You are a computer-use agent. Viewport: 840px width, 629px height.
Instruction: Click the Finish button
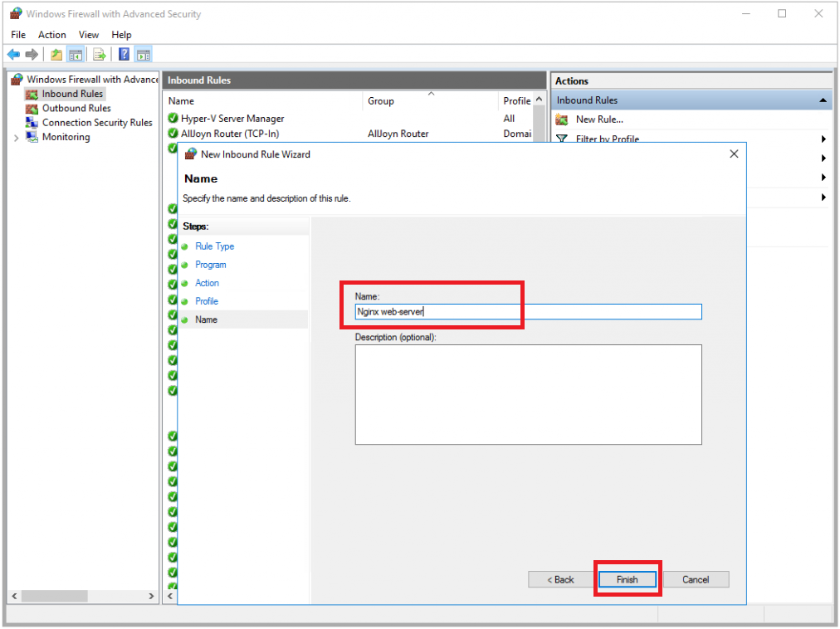pos(627,579)
